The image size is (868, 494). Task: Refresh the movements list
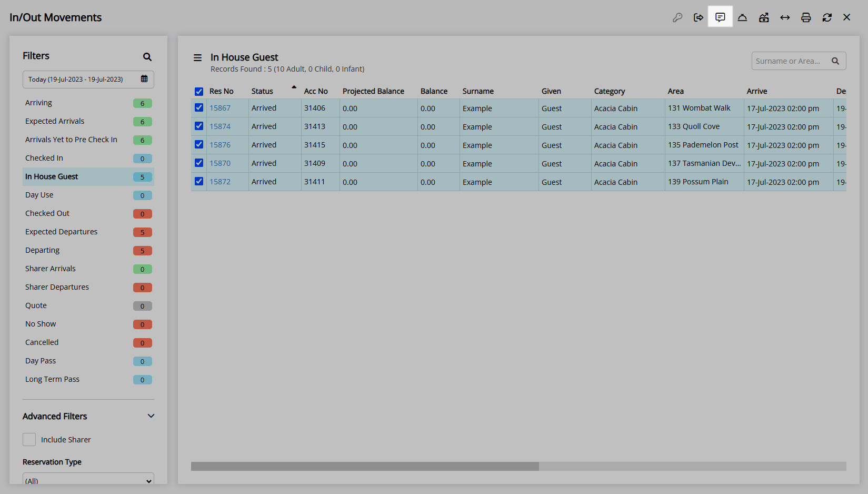click(827, 17)
